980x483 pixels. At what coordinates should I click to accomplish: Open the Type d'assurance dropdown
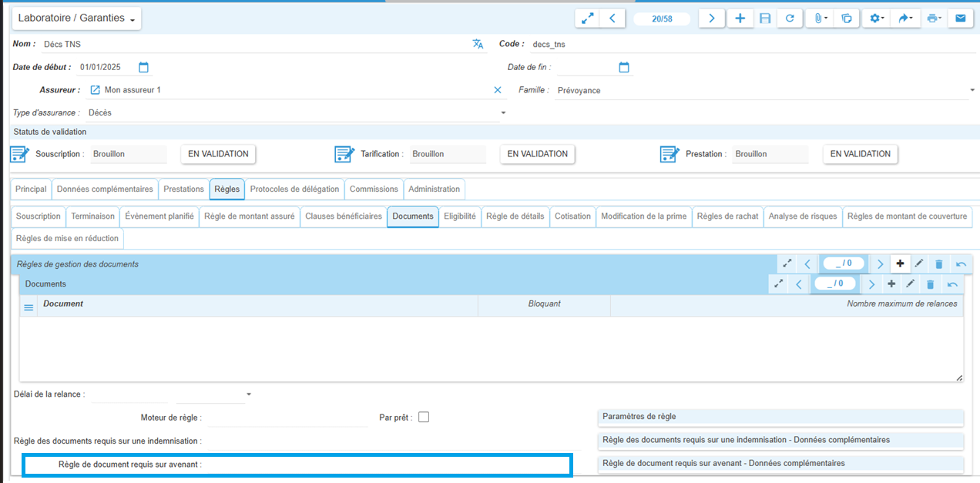coord(503,112)
